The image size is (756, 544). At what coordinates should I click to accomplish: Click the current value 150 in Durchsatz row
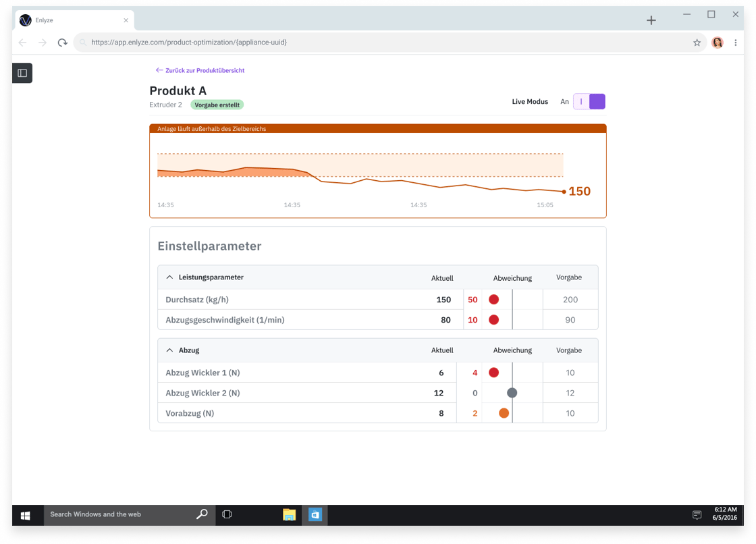[443, 300]
